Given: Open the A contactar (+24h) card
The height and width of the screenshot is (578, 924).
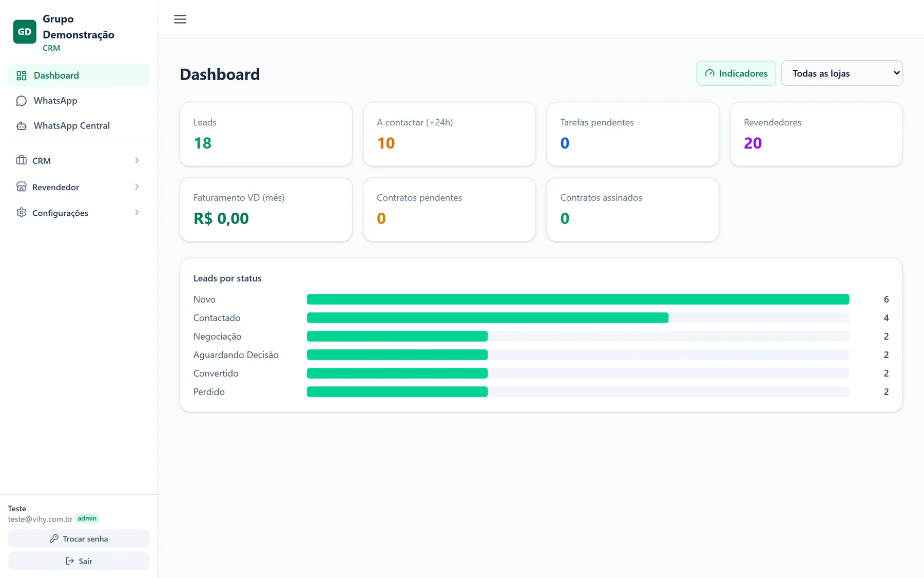Looking at the screenshot, I should click(x=449, y=134).
